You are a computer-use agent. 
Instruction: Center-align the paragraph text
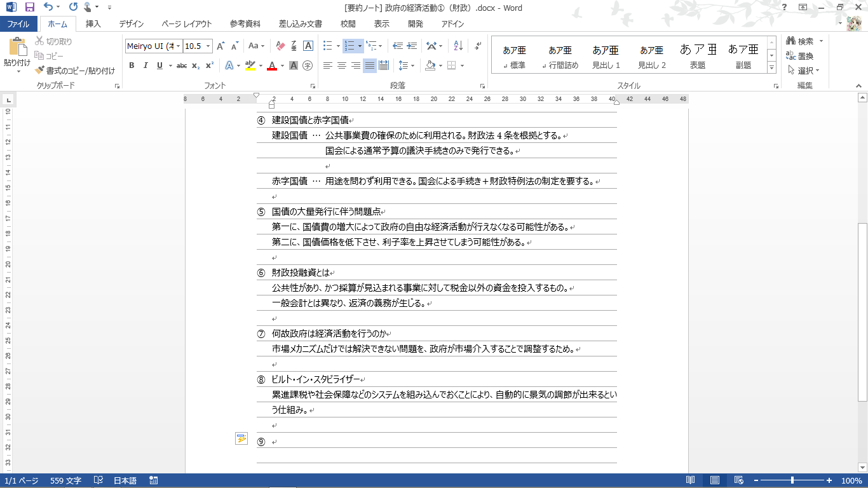341,65
